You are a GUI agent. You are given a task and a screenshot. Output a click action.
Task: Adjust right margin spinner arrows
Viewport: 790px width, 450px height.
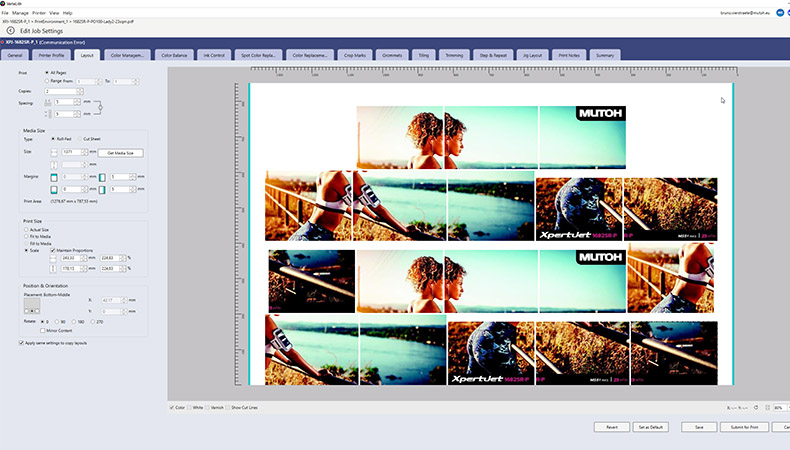(x=132, y=189)
